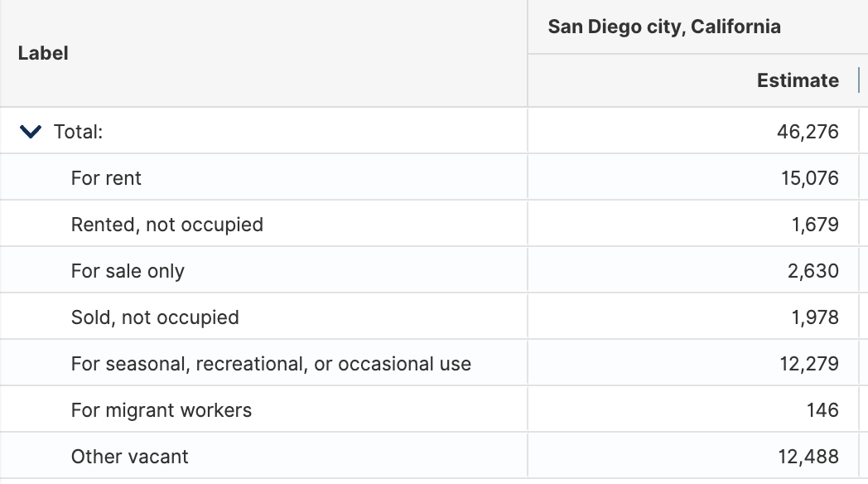The image size is (868, 484).
Task: Select the 1,679 estimate cell
Action: (x=815, y=225)
